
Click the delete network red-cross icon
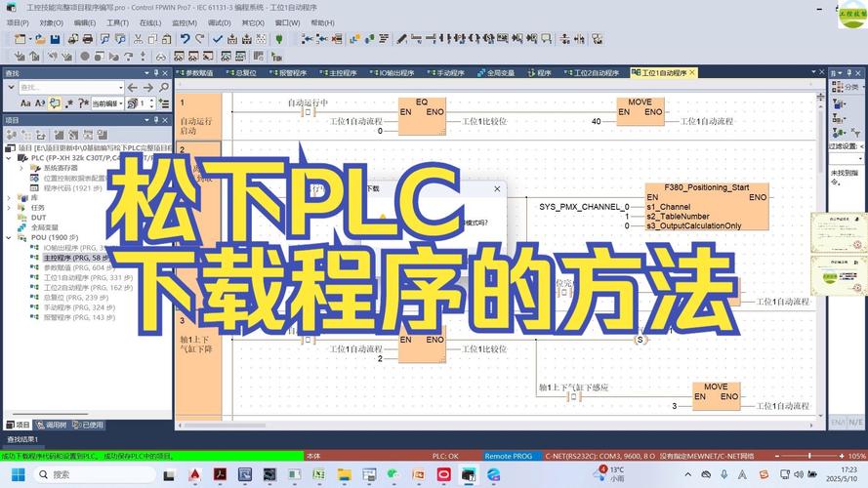pyautogui.click(x=337, y=39)
